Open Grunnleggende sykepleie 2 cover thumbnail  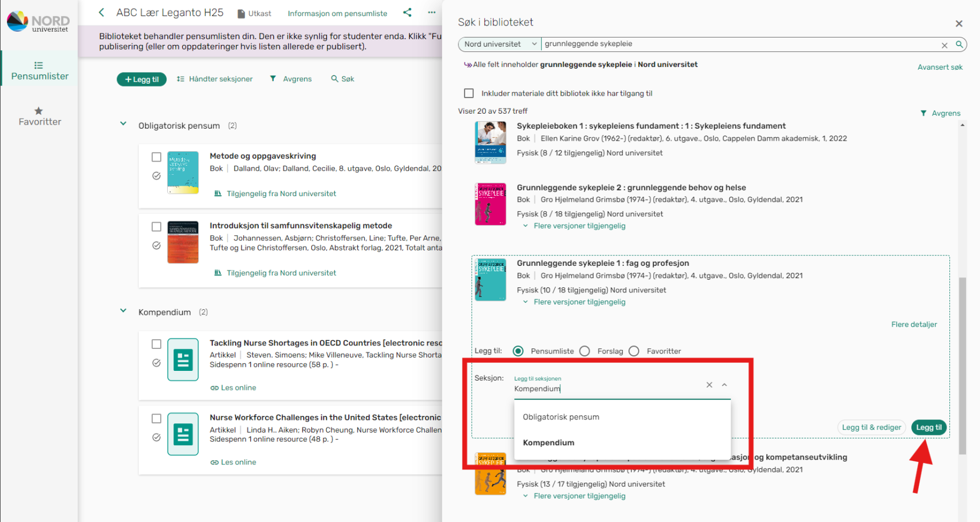pos(491,204)
